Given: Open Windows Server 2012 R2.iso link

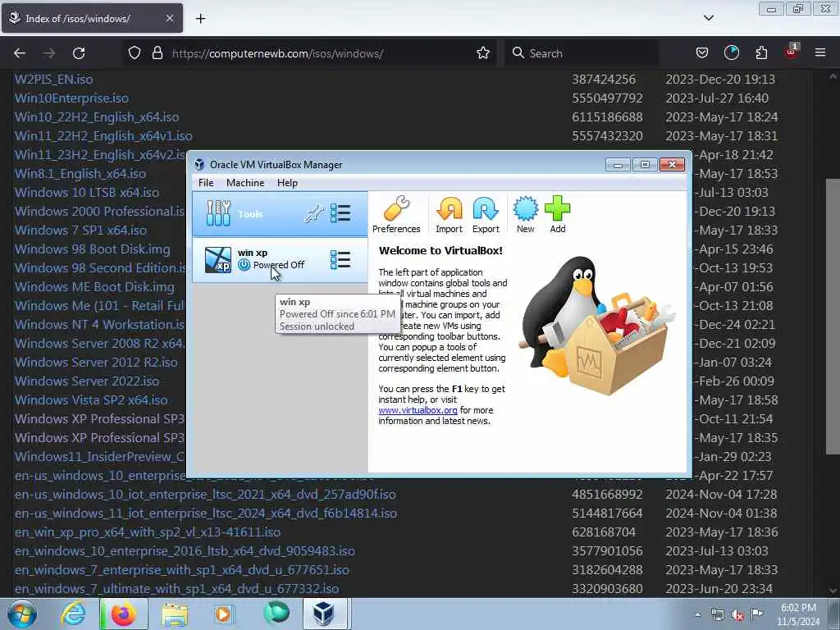Looking at the screenshot, I should tap(96, 362).
